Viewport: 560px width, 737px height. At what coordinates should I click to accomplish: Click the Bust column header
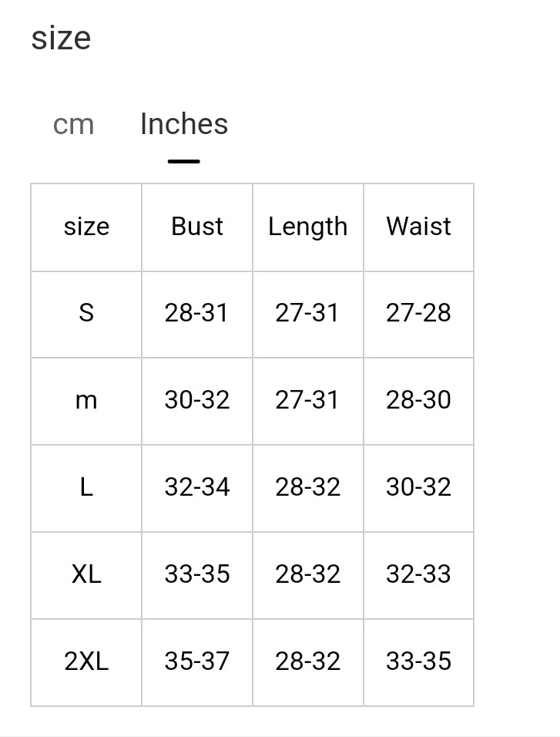[x=197, y=227]
